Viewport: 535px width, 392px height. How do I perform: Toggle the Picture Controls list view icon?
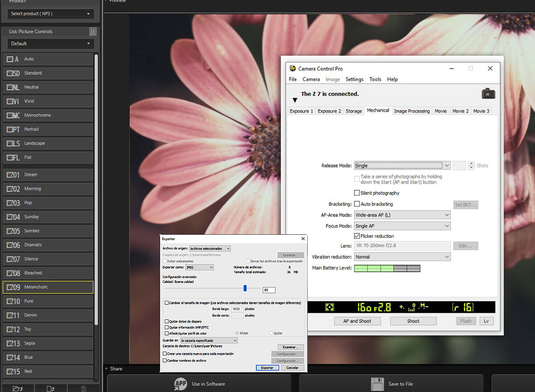coord(93,32)
